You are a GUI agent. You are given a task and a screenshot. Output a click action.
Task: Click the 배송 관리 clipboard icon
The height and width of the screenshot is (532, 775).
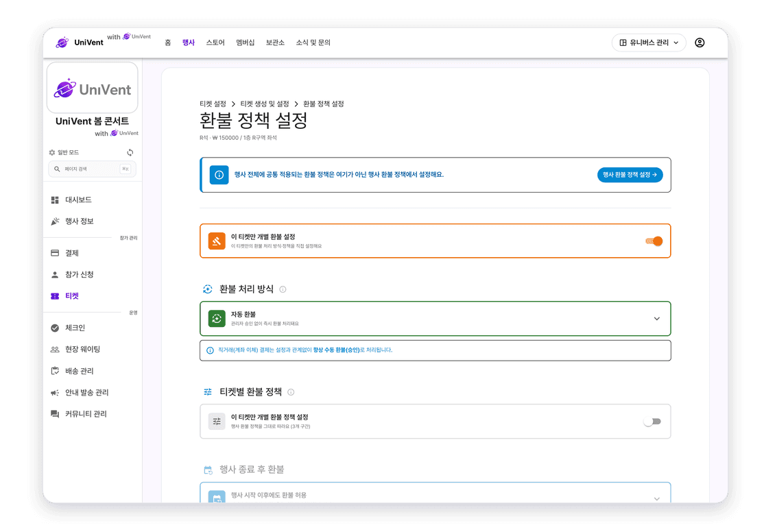55,370
